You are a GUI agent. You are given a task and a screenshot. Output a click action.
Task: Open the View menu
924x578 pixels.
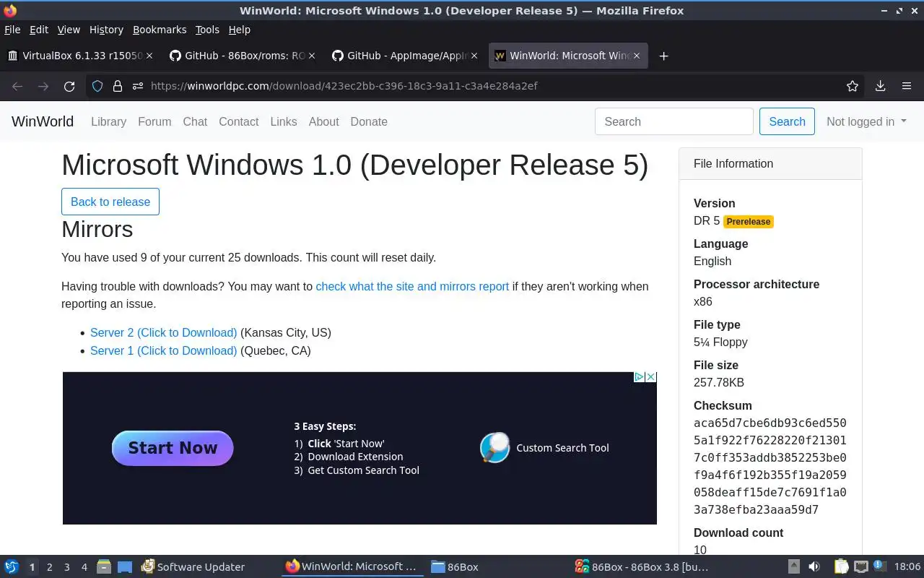coord(69,30)
